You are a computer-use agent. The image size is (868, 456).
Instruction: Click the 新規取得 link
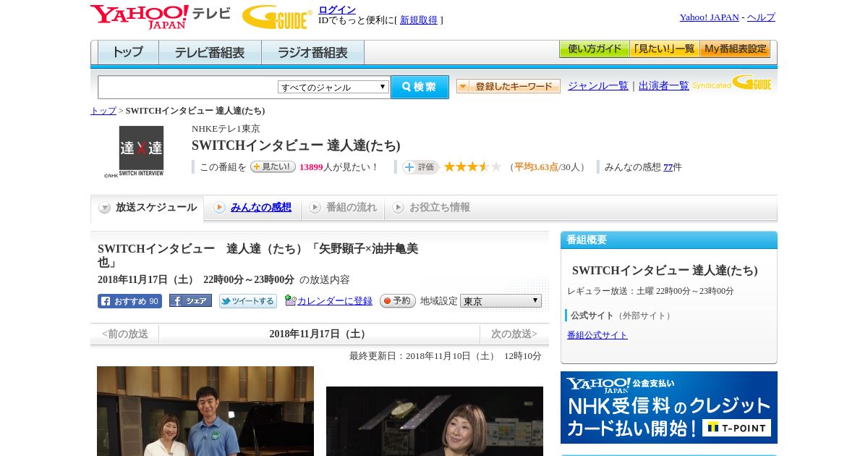pos(419,20)
